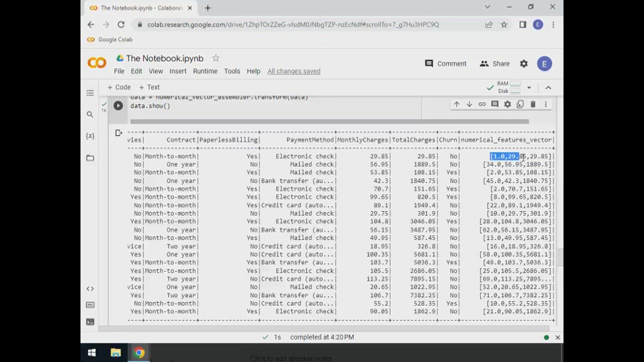Image resolution: width=644 pixels, height=362 pixels.
Task: Collapse the Colab header with chevron
Action: click(x=548, y=87)
